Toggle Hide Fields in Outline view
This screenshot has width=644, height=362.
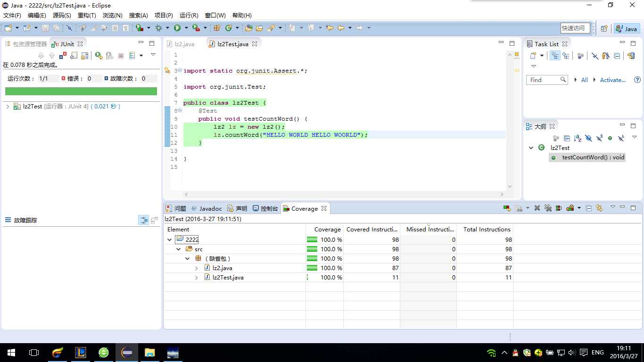point(588,138)
